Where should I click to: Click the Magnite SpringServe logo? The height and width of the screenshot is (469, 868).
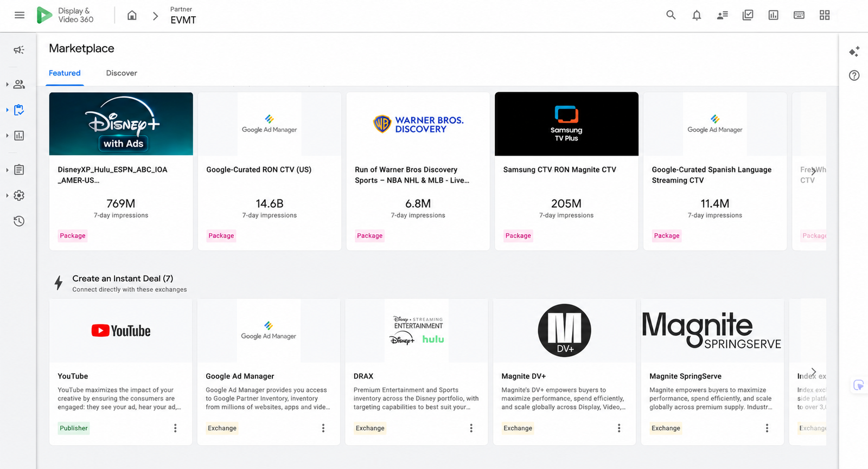click(x=712, y=330)
